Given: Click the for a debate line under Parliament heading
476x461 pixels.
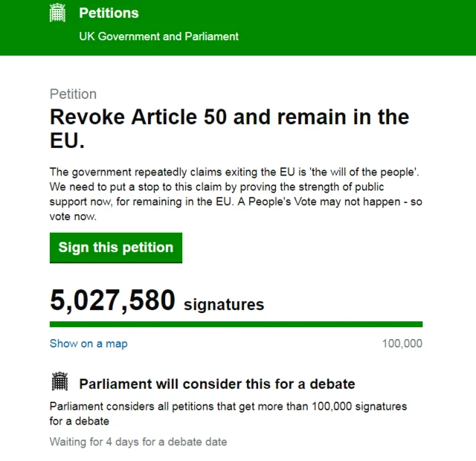Looking at the screenshot, I should (x=80, y=422).
